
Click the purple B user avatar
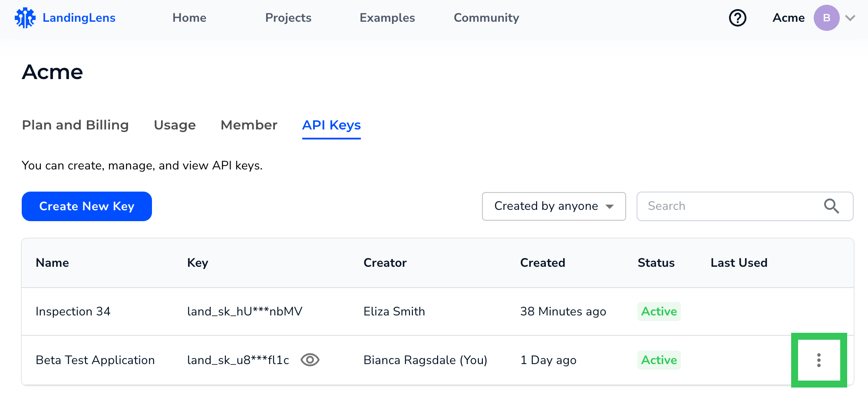[826, 18]
